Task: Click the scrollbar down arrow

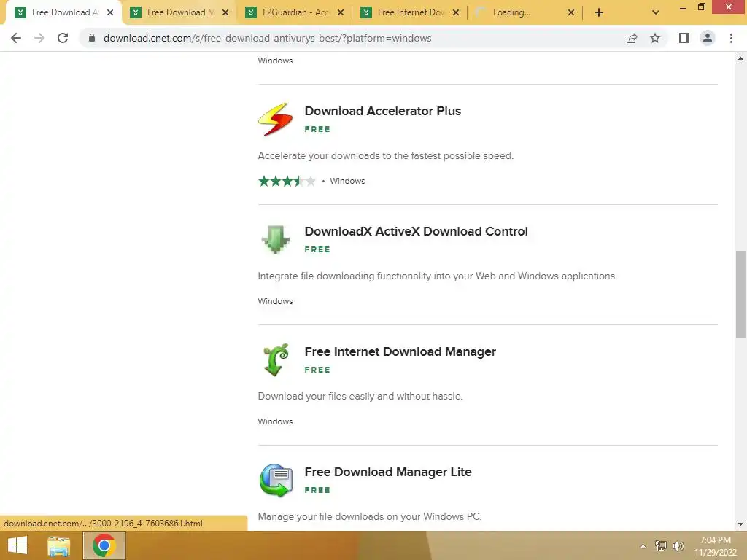Action: (x=740, y=524)
